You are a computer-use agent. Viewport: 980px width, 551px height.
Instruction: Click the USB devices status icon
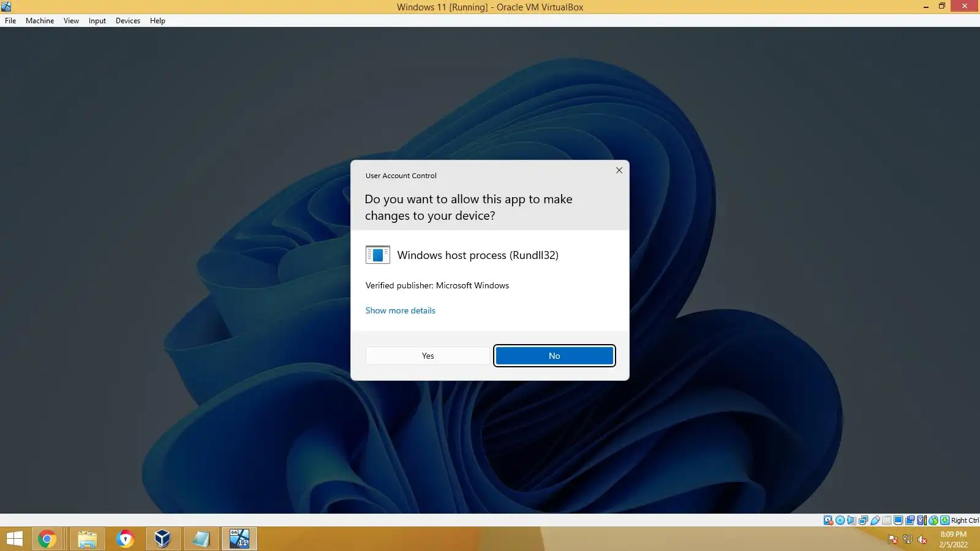pyautogui.click(x=875, y=520)
